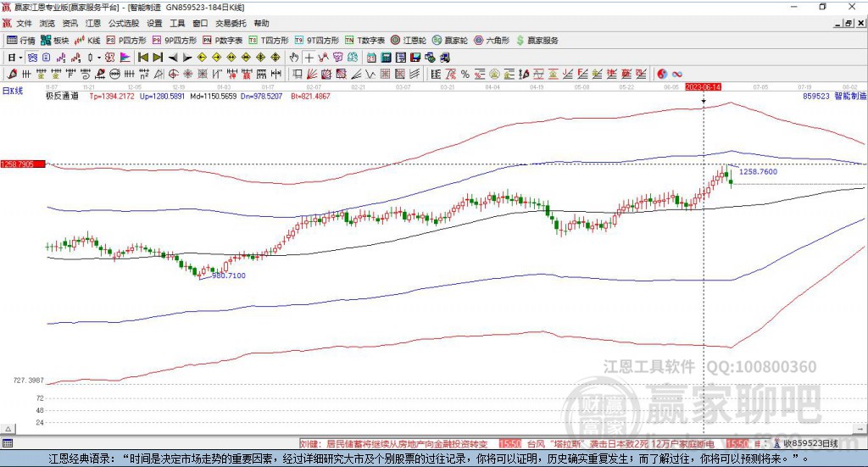Open the 浏览 menu
The image size is (868, 467).
(x=47, y=23)
